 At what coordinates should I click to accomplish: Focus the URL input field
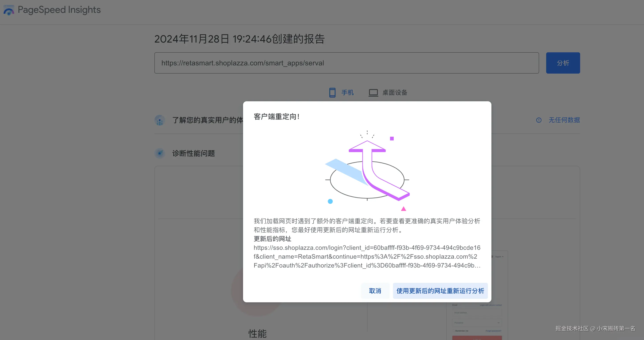[346, 63]
